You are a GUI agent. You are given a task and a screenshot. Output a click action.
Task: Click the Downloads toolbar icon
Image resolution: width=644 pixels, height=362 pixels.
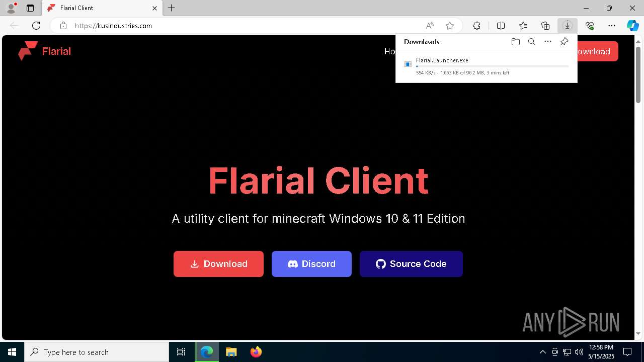pyautogui.click(x=567, y=26)
